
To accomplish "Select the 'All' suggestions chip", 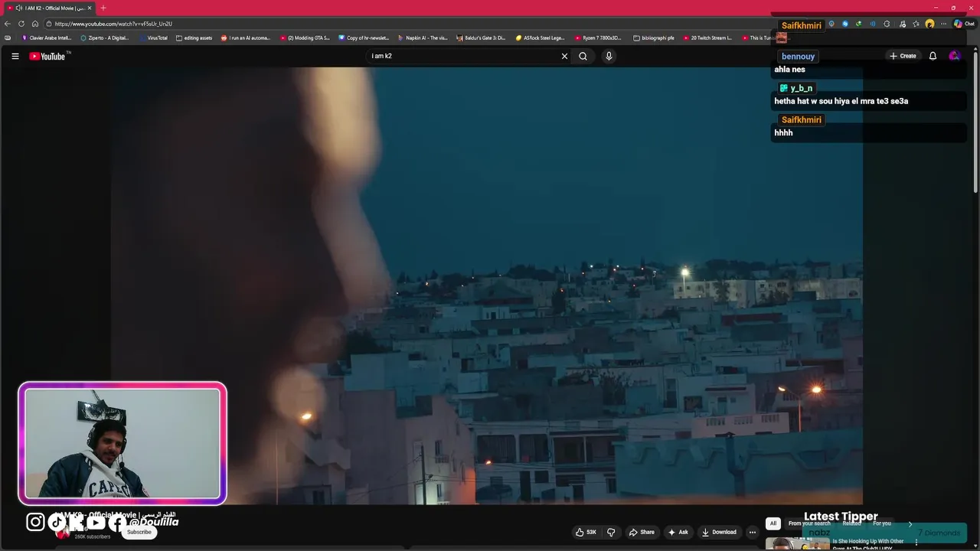I will coord(773,523).
